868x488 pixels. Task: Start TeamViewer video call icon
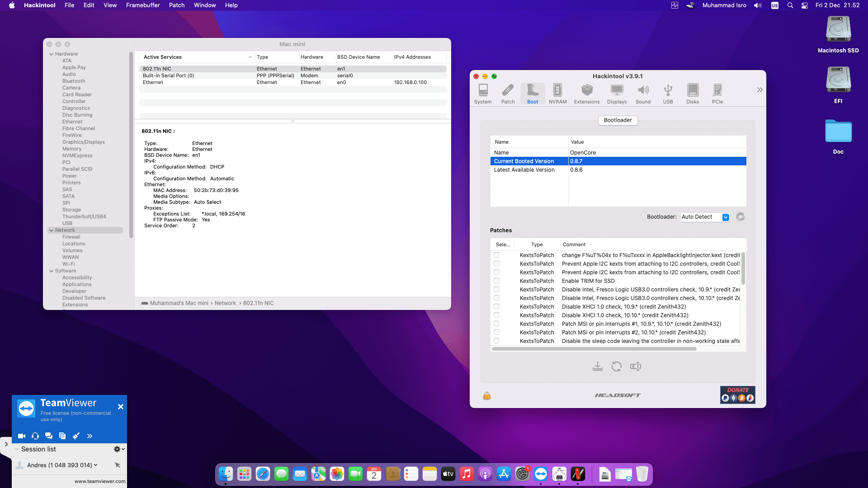[21, 436]
